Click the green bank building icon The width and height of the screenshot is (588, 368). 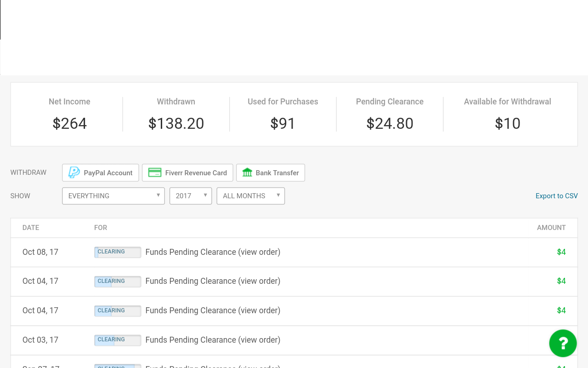click(247, 172)
